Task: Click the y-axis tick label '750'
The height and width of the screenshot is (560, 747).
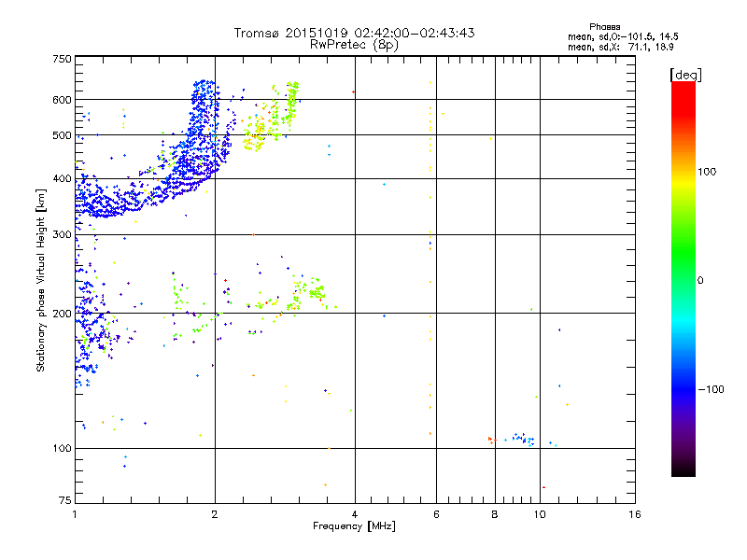Action: coord(62,59)
